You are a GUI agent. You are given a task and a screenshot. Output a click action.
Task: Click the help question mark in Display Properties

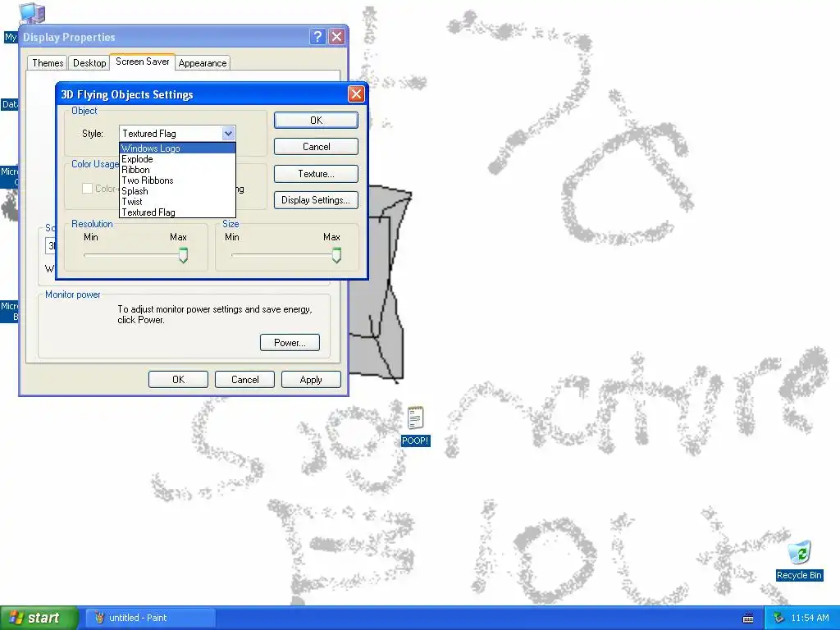click(317, 36)
